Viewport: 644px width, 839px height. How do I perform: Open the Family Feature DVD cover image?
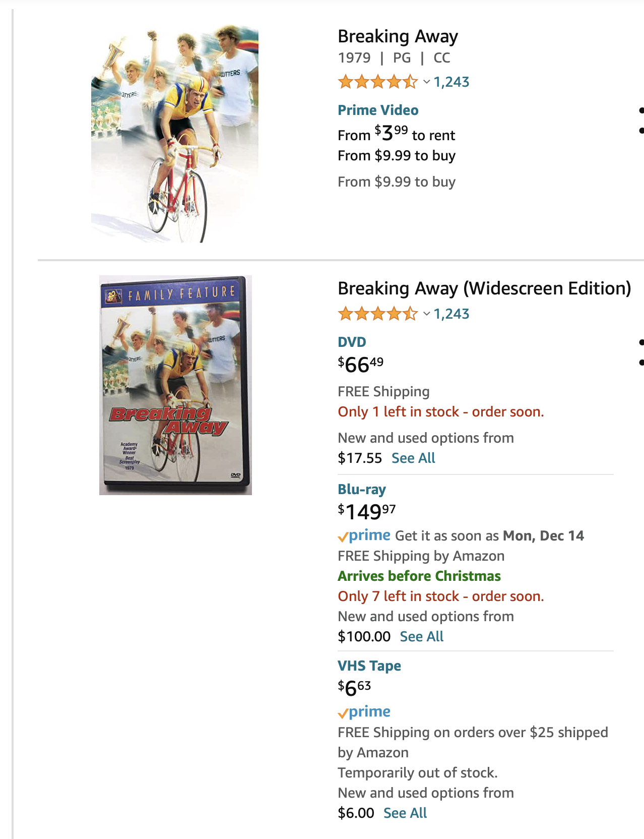pyautogui.click(x=175, y=385)
